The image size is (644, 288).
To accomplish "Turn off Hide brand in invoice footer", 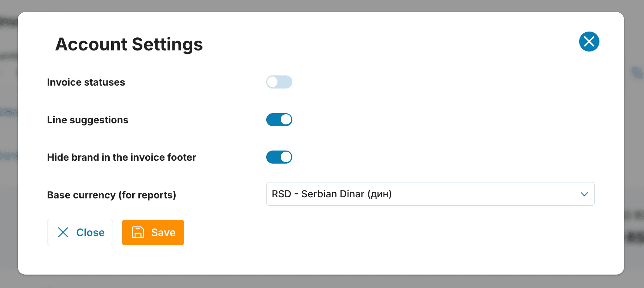I will point(279,157).
